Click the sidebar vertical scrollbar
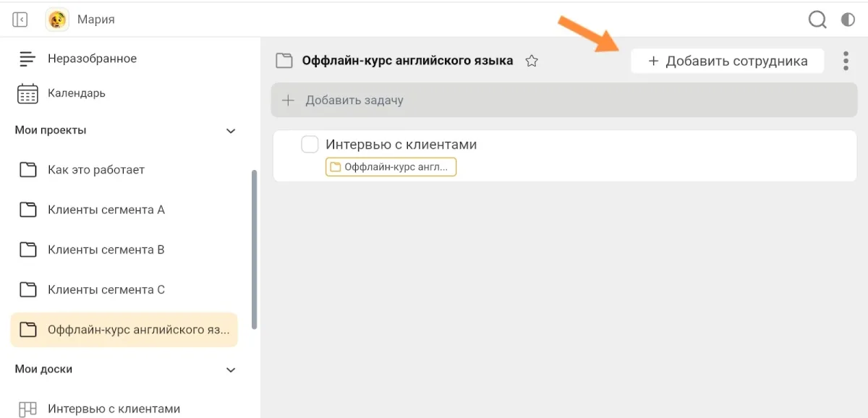The image size is (868, 418). pos(254,249)
